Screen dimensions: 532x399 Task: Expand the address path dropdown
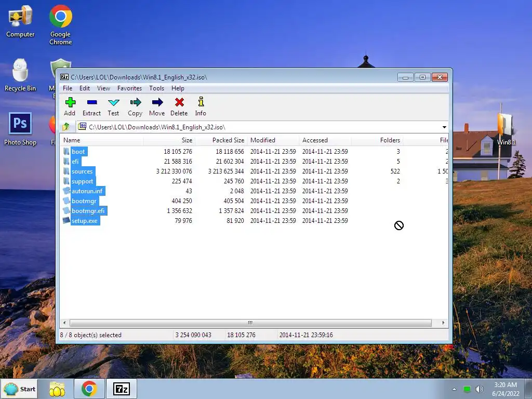[x=444, y=127]
